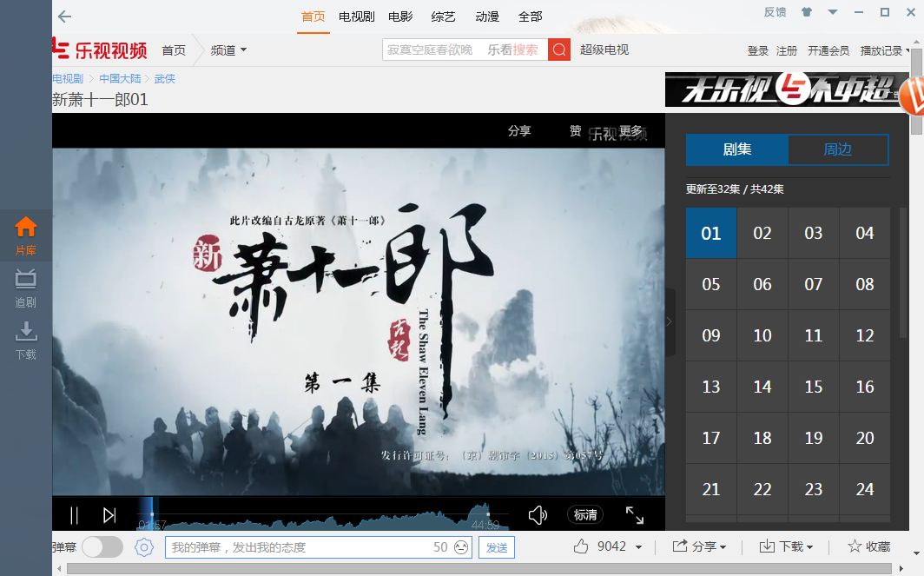The image size is (924, 576).
Task: Switch to the 剧集 episodes tab
Action: [737, 149]
